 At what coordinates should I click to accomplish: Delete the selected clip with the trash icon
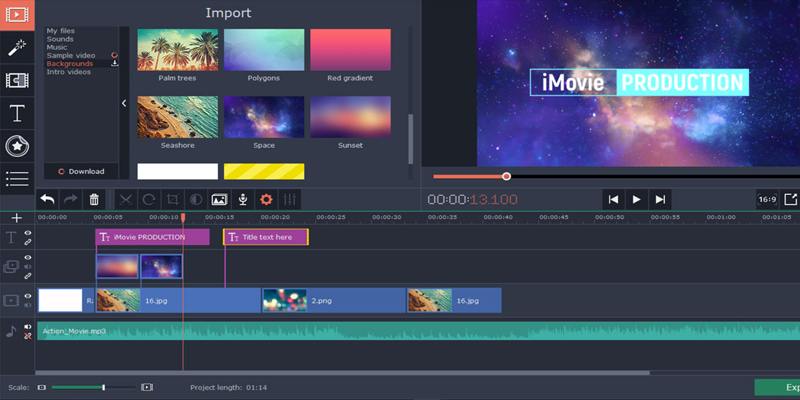(94, 199)
